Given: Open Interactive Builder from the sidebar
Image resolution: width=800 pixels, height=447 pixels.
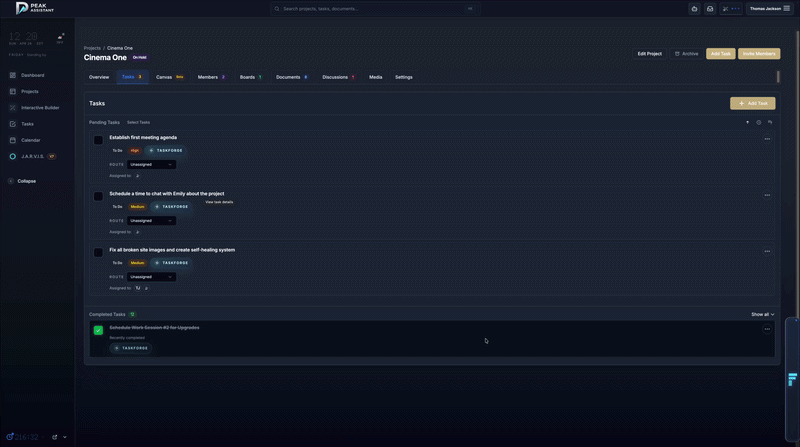Looking at the screenshot, I should tap(13, 107).
